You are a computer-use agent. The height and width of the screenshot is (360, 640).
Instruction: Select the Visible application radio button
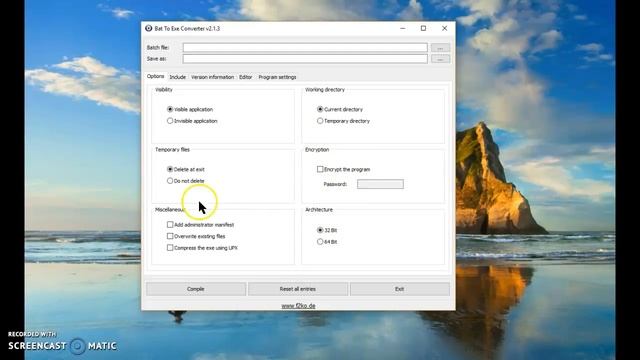[x=170, y=109]
